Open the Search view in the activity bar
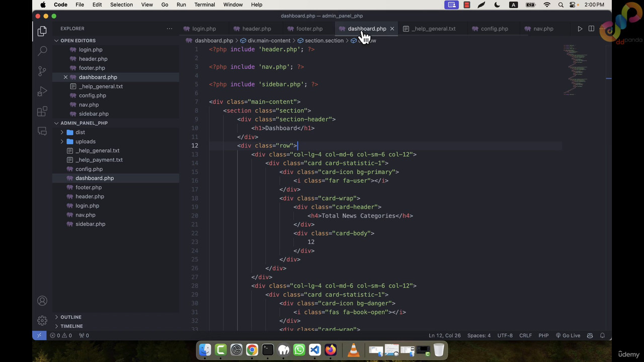 pos(42,51)
